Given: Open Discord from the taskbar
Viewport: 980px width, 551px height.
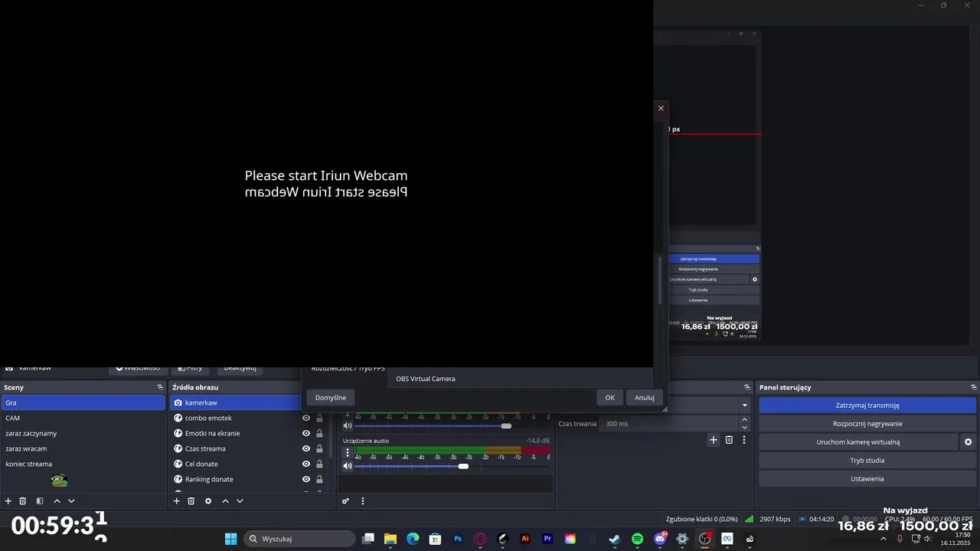Looking at the screenshot, I should point(660,539).
